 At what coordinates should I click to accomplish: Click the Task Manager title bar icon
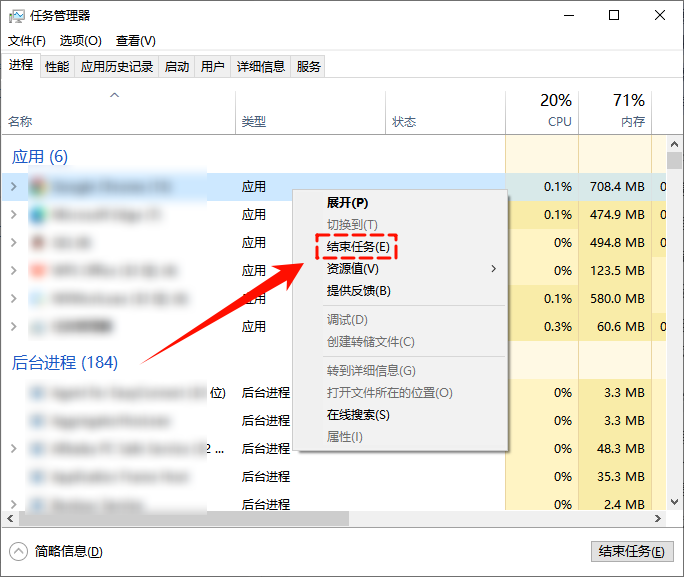coord(17,17)
